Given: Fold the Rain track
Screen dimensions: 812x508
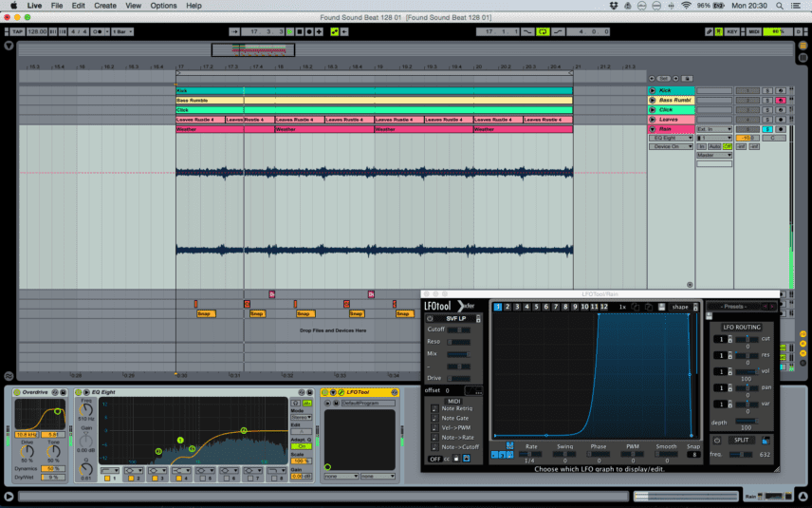Looking at the screenshot, I should click(x=653, y=129).
